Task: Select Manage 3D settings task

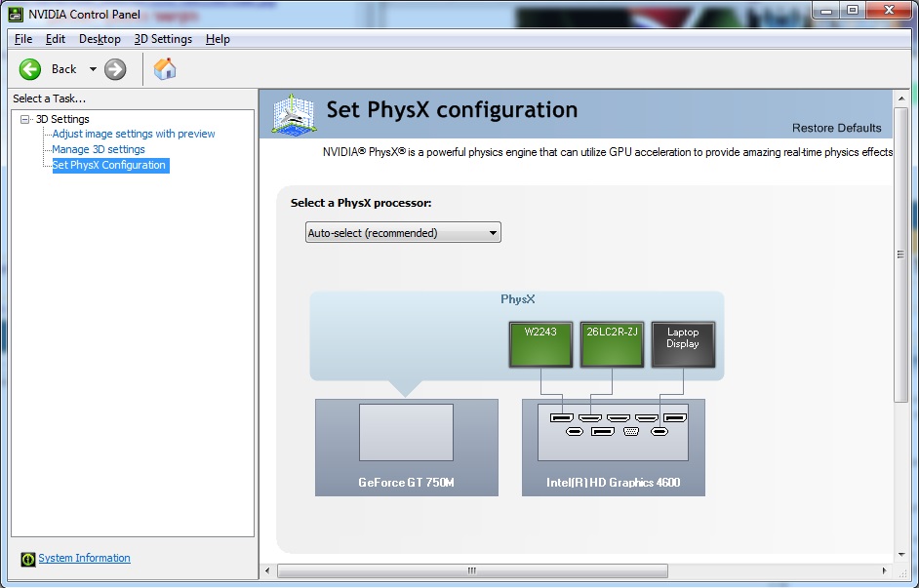Action: coord(99,149)
